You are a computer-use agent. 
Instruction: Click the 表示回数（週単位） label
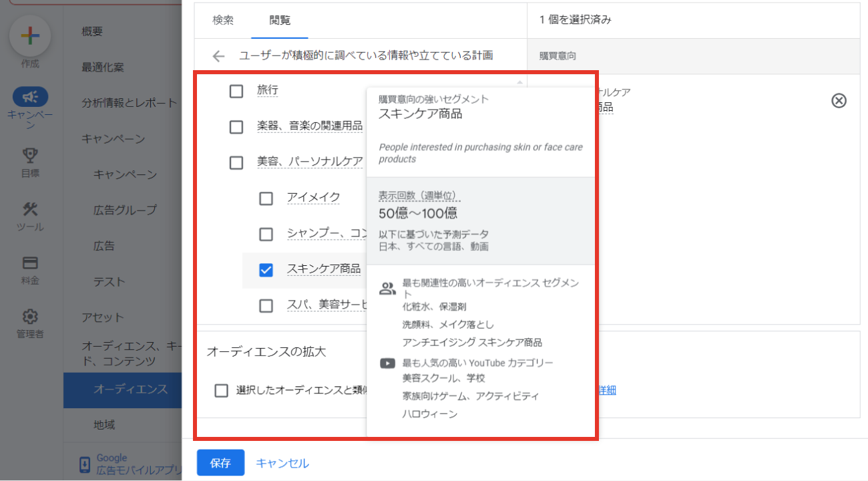[x=419, y=196]
